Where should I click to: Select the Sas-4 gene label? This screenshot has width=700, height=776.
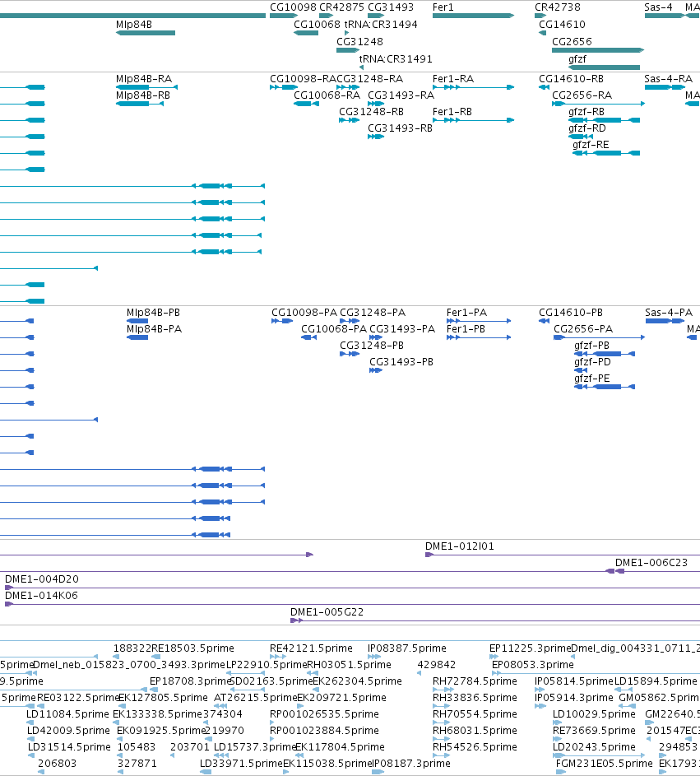[x=658, y=7]
